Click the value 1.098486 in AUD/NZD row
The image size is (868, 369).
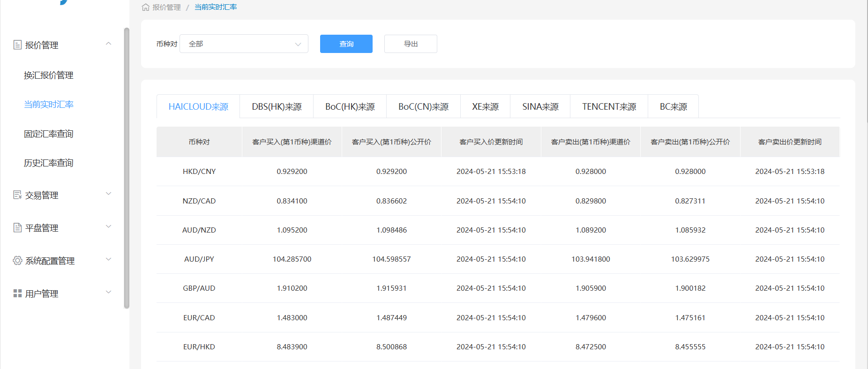(391, 230)
